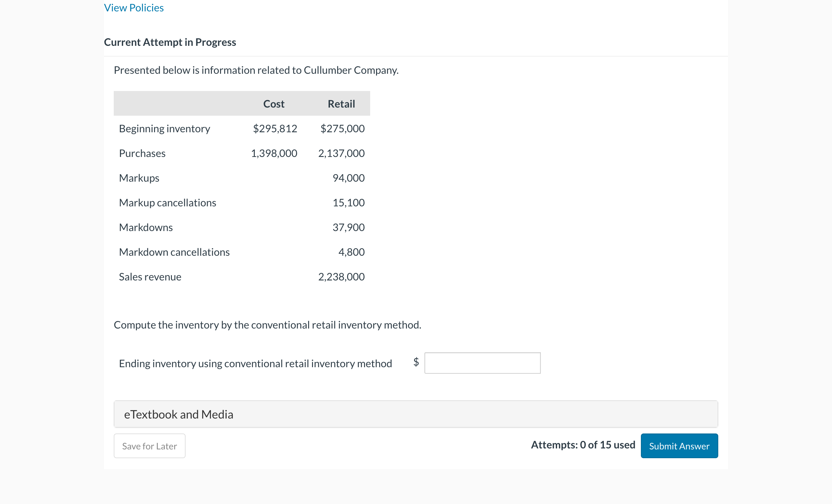The width and height of the screenshot is (832, 504).
Task: Open the View Policies link
Action: (x=134, y=7)
